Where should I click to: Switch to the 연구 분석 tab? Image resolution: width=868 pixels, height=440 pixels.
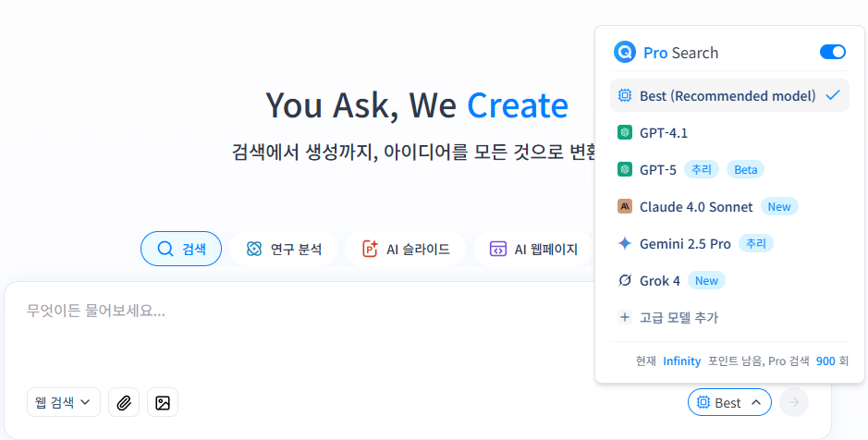[x=284, y=249]
